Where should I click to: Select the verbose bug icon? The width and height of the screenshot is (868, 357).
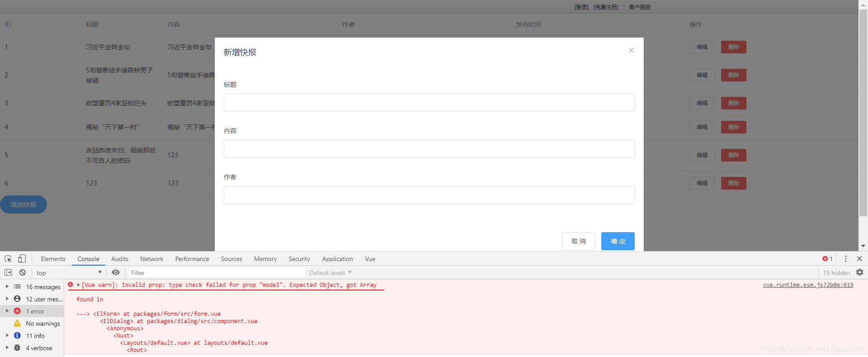pyautogui.click(x=17, y=347)
